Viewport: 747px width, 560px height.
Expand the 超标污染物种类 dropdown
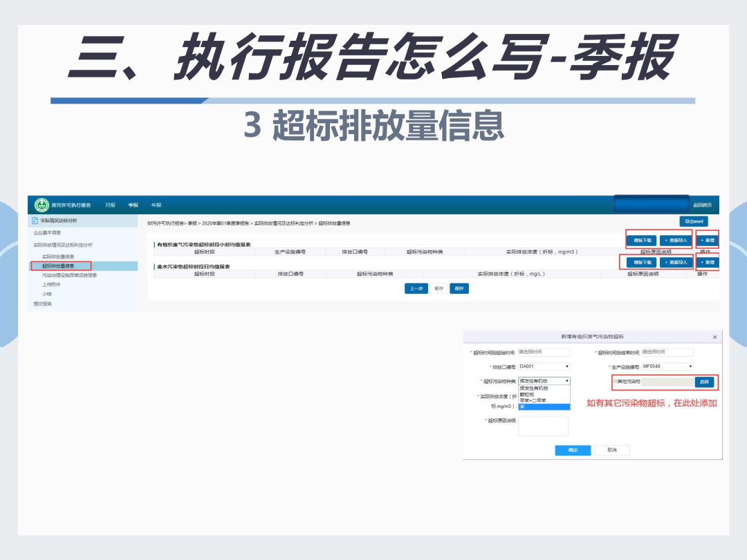point(544,381)
